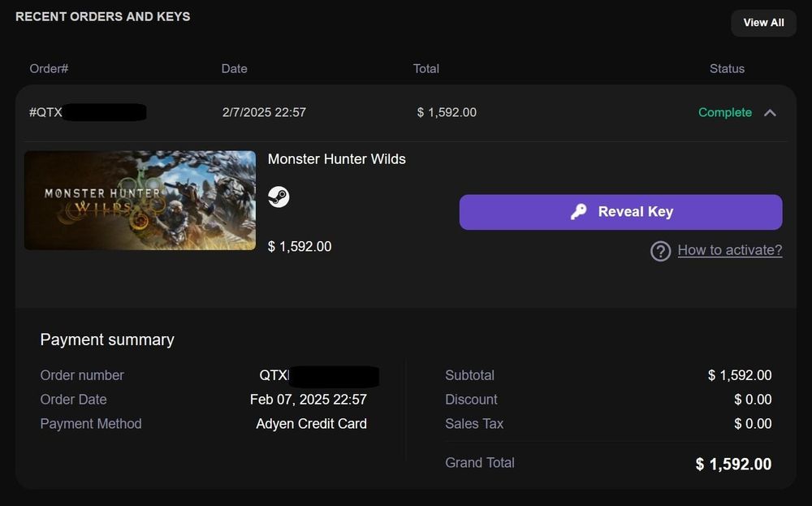
Task: Click the Status column header
Action: click(727, 68)
